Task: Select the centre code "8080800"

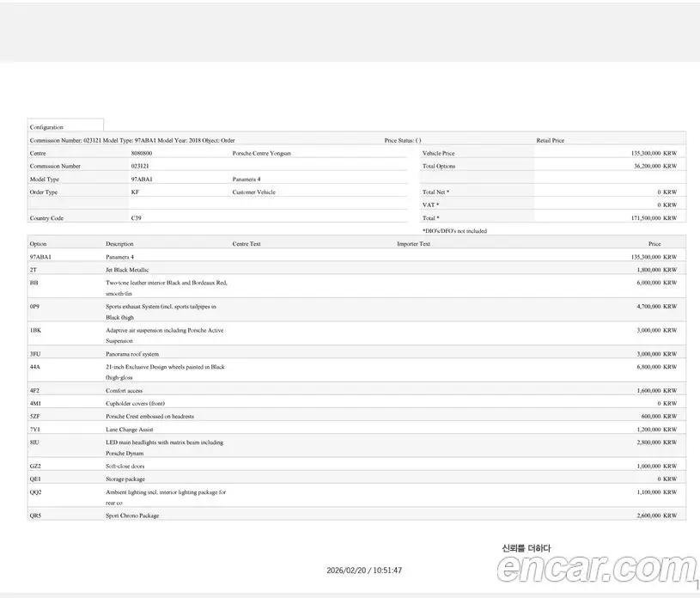Action: click(x=142, y=153)
